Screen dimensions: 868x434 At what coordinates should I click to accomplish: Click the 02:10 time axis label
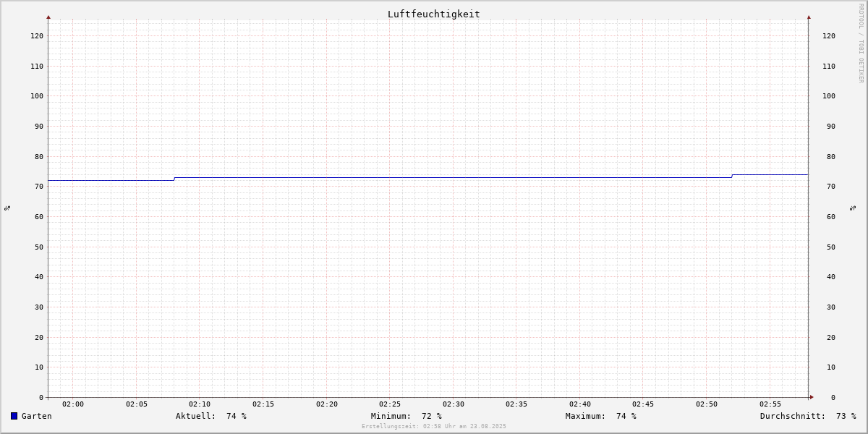pos(200,404)
